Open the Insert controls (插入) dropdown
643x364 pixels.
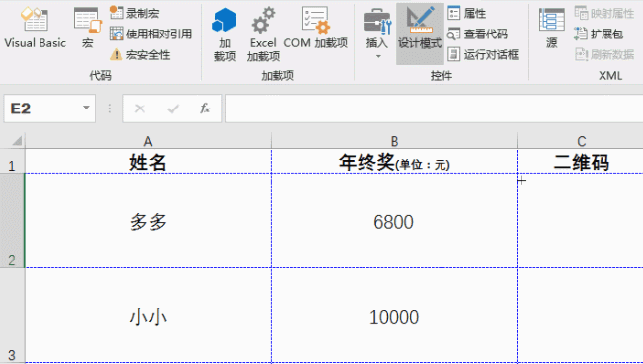point(377,35)
